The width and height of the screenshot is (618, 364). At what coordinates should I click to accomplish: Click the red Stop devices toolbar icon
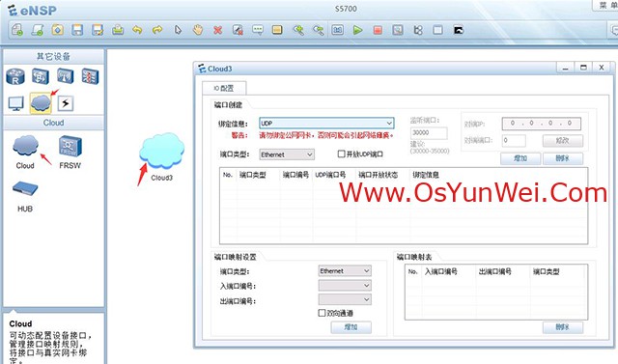coord(378,30)
